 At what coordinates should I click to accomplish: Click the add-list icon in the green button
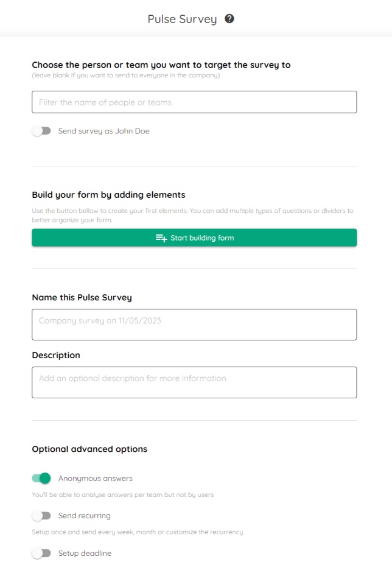161,238
